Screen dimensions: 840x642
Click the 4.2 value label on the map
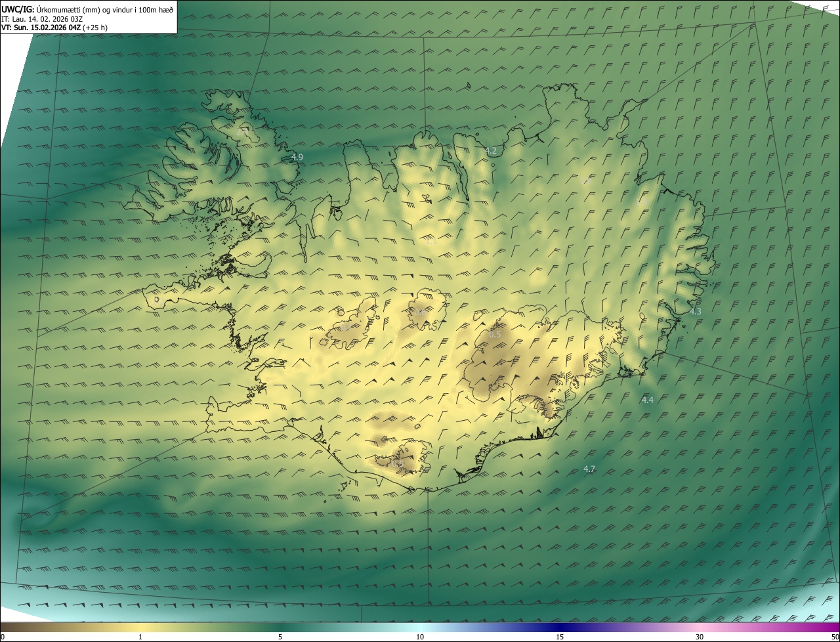pos(491,151)
